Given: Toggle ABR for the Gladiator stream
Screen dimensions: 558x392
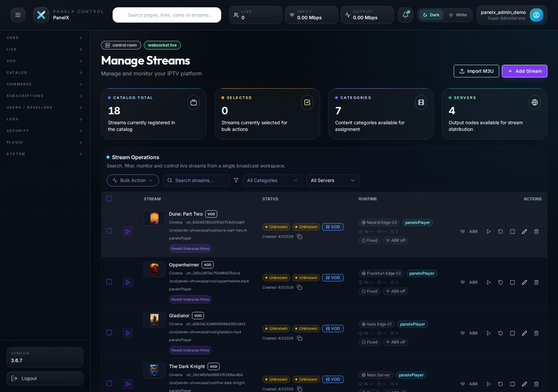Looking at the screenshot, I should [x=469, y=333].
